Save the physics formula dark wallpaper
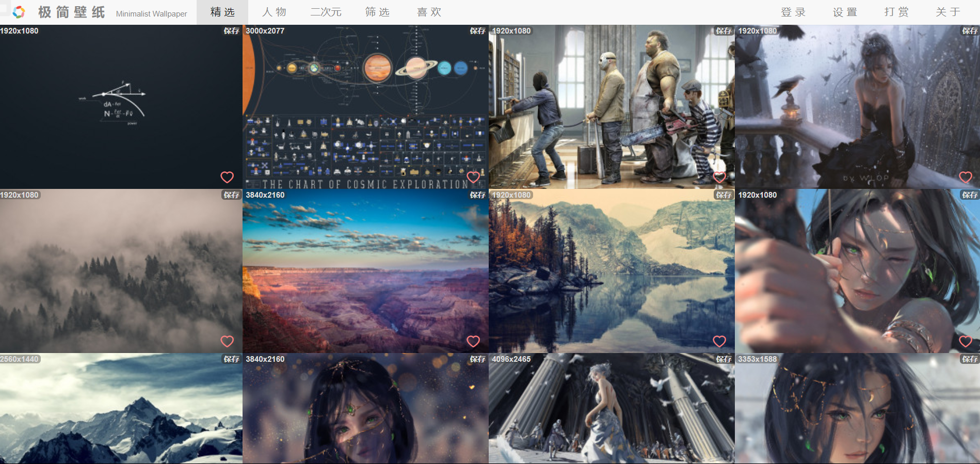980x464 pixels. pyautogui.click(x=232, y=31)
